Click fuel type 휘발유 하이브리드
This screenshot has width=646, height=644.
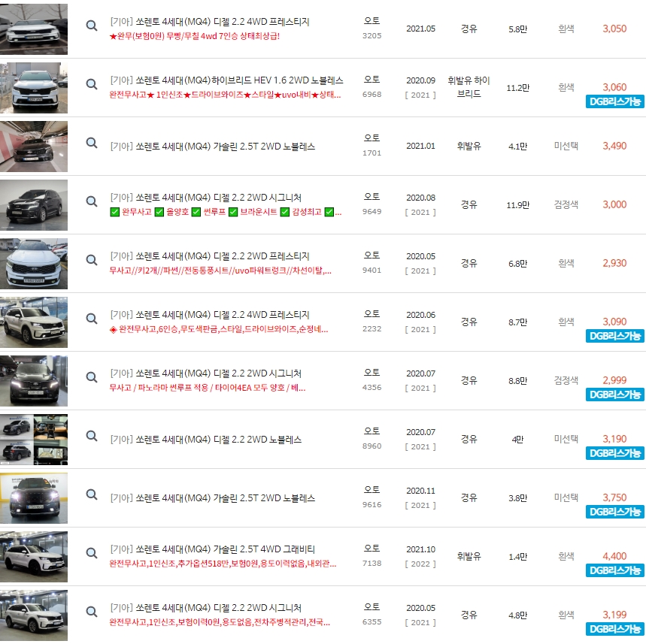coord(469,87)
